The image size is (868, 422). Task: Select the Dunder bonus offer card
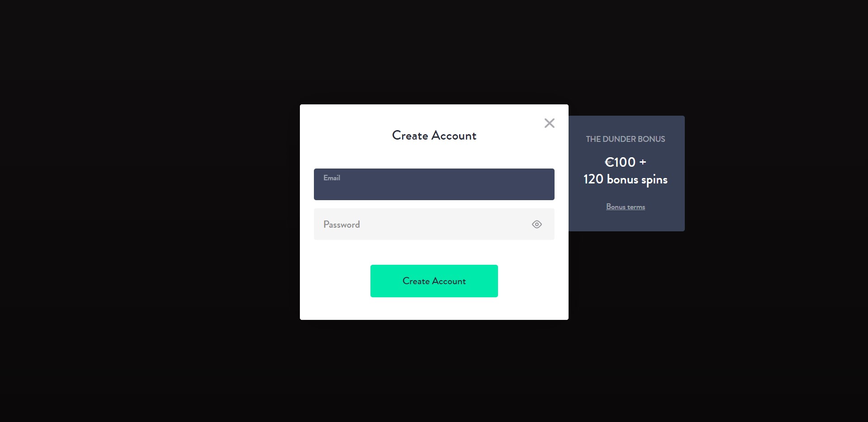click(626, 173)
